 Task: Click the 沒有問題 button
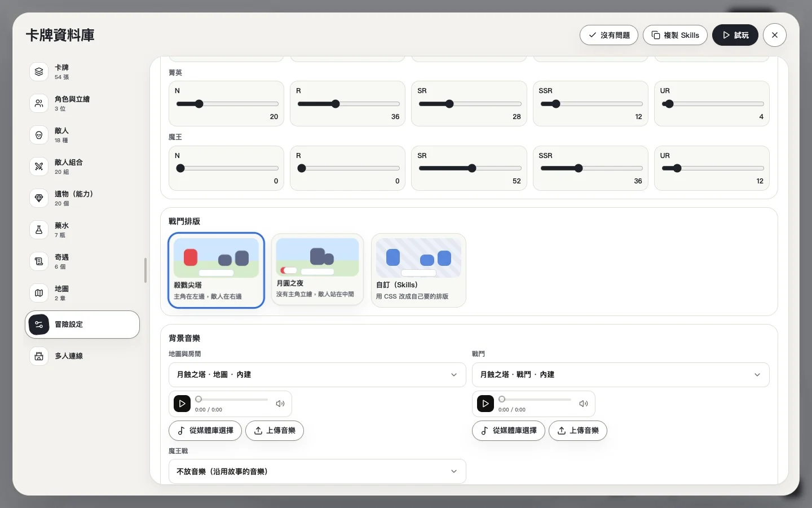[x=609, y=35]
